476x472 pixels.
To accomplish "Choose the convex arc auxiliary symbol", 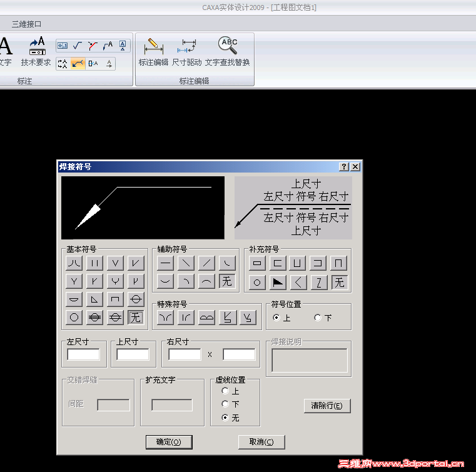I will 207,281.
